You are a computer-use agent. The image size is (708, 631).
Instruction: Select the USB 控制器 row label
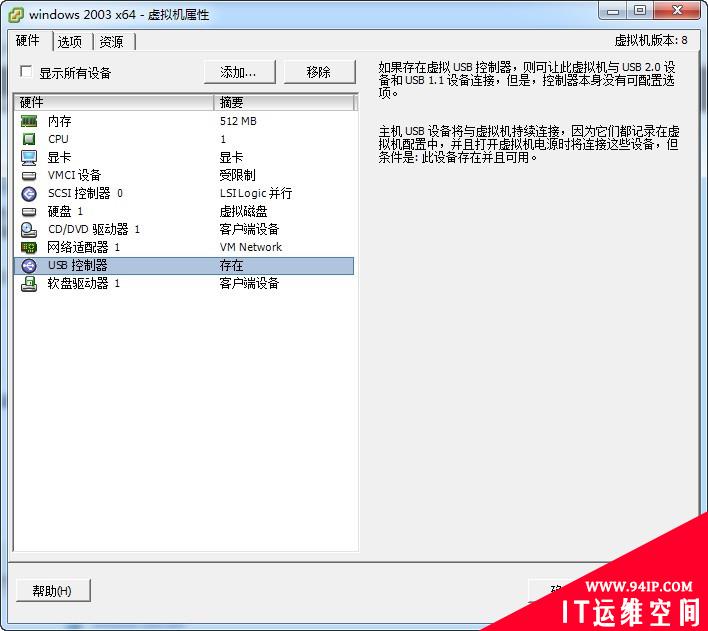point(78,266)
